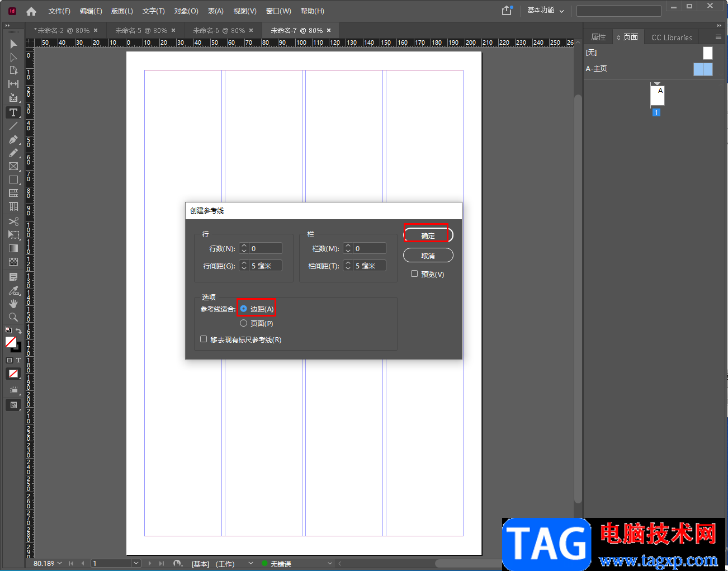Select 页面(P) page radio button
Image resolution: width=728 pixels, height=571 pixels.
point(243,323)
